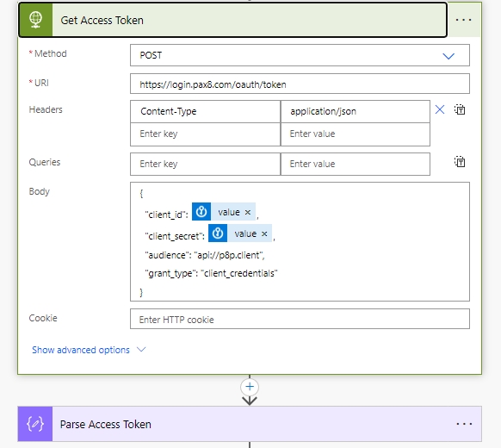Screen dimensions: 501x448
Task: Click the client_secret value token icon
Action: click(x=218, y=233)
